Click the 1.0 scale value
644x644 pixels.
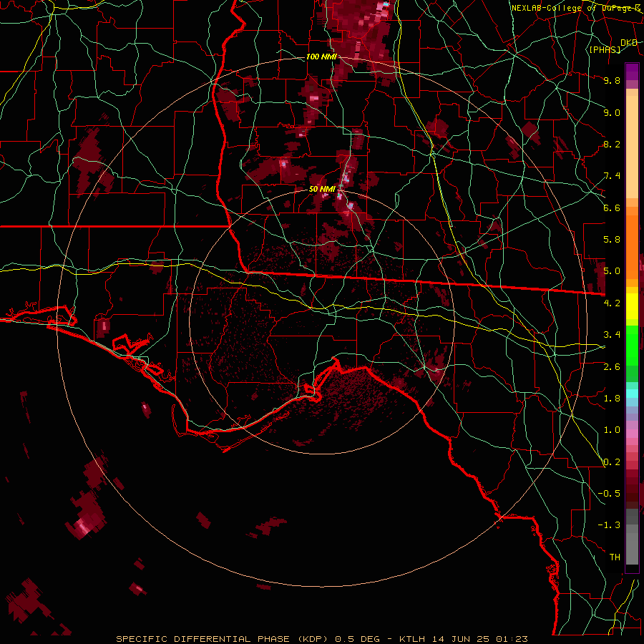click(612, 430)
